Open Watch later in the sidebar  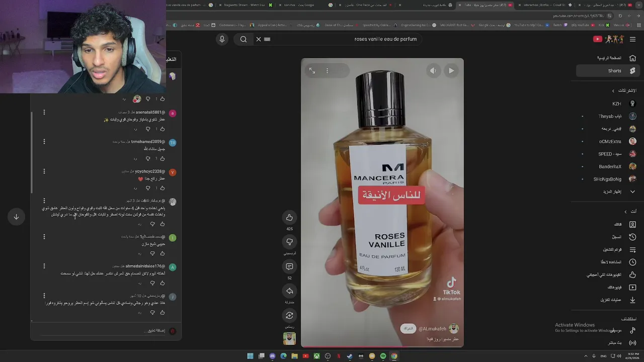(608, 262)
